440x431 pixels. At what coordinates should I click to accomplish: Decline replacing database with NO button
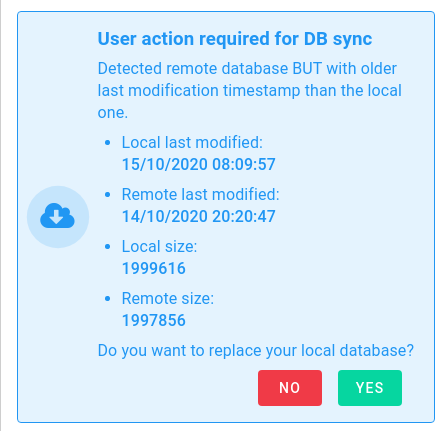(x=290, y=388)
